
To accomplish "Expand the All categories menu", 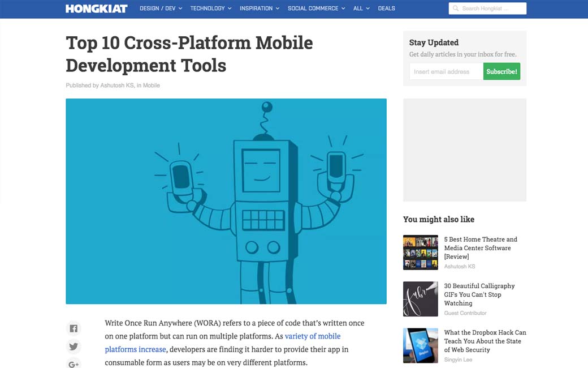I will coord(361,8).
